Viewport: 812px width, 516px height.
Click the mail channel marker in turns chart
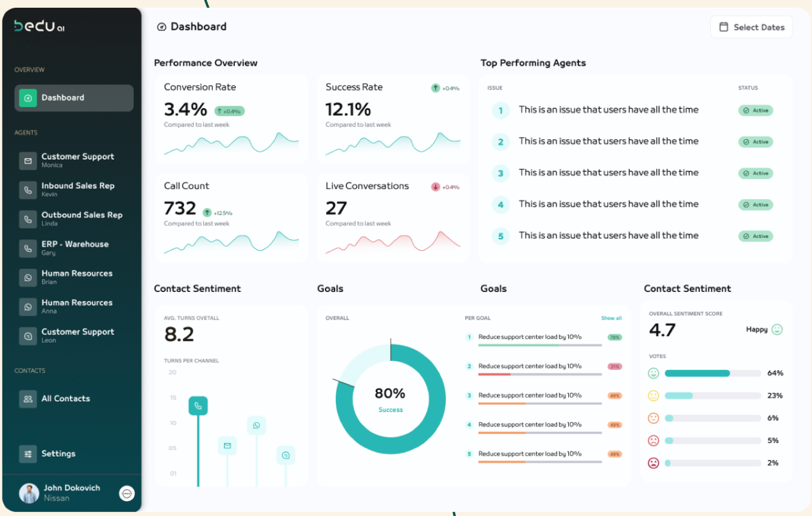click(x=227, y=446)
